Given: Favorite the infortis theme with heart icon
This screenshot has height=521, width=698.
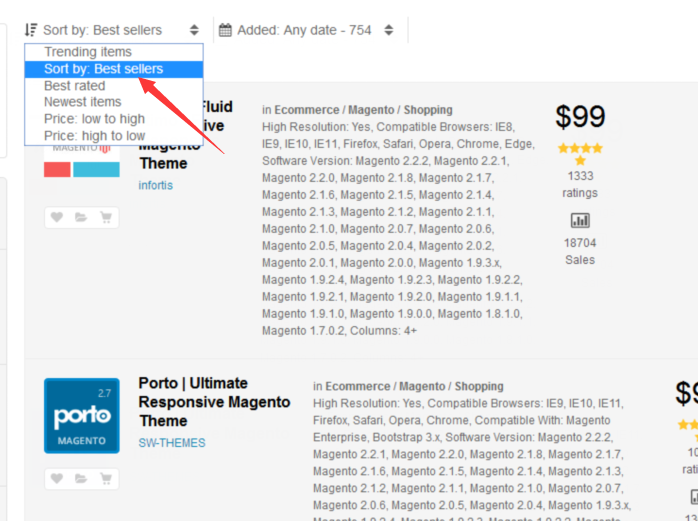Looking at the screenshot, I should coord(57,217).
